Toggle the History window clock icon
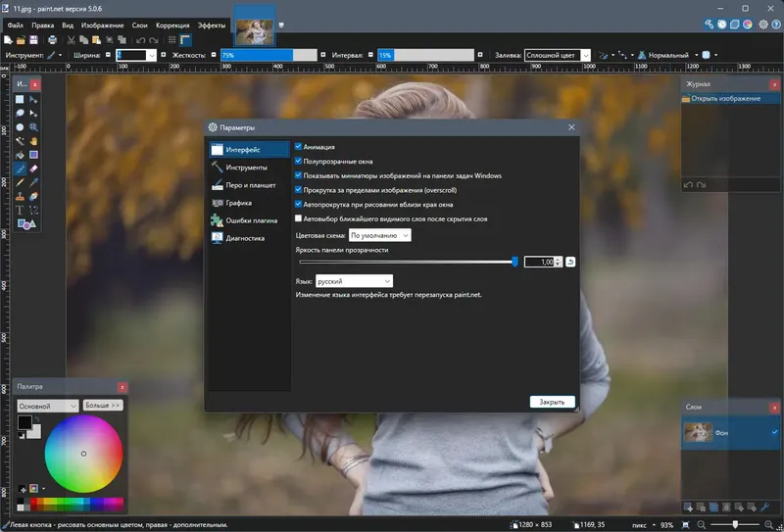This screenshot has height=532, width=784. coord(722,24)
